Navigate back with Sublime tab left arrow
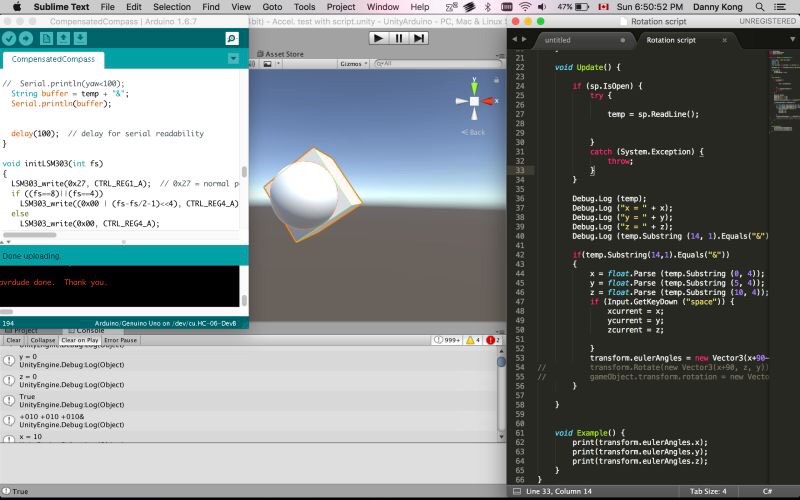Image resolution: width=800 pixels, height=500 pixels. 514,39
